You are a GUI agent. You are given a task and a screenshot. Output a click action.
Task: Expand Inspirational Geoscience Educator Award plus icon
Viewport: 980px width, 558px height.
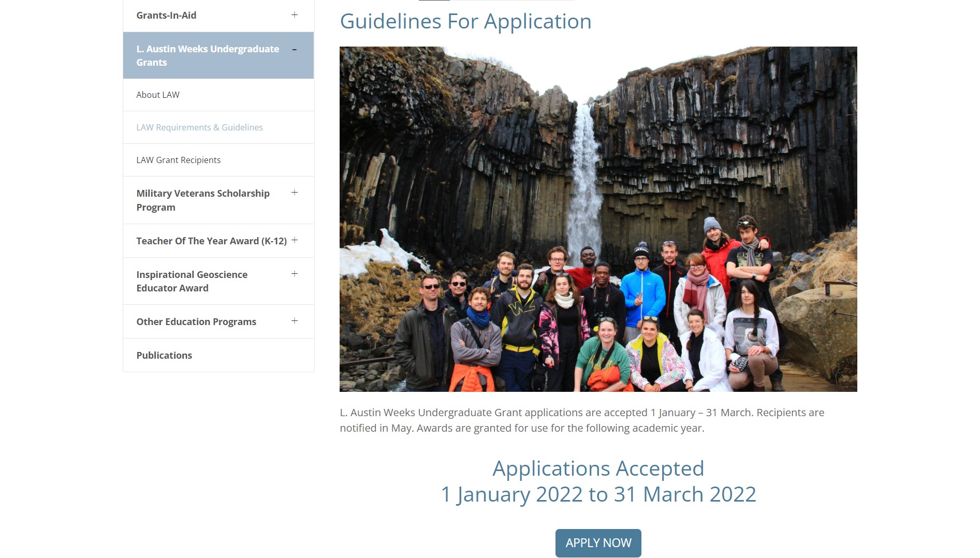(x=294, y=274)
